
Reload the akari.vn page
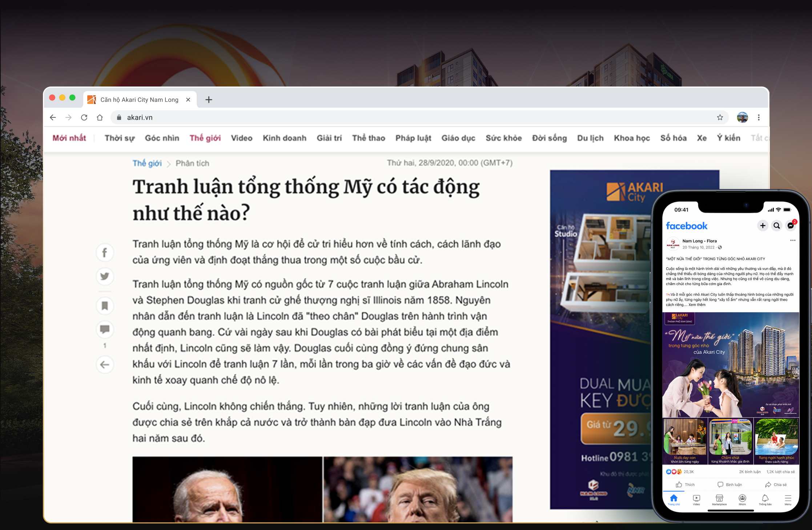84,117
